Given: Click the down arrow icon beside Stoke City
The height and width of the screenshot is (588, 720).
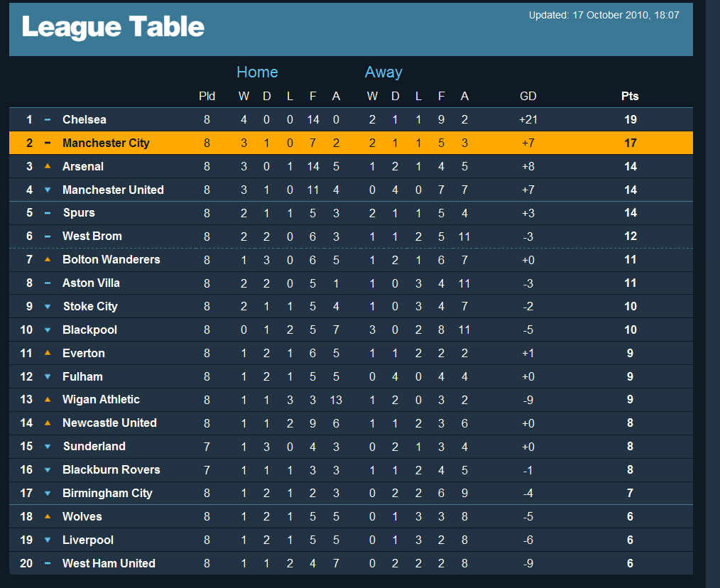Looking at the screenshot, I should coord(48,307).
